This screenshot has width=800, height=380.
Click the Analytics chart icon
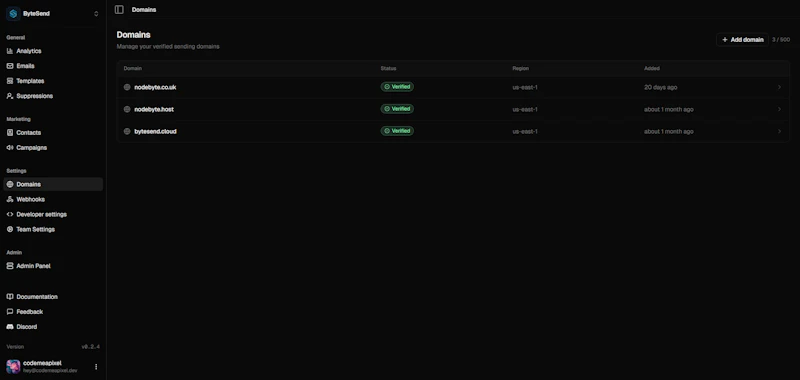click(x=10, y=51)
